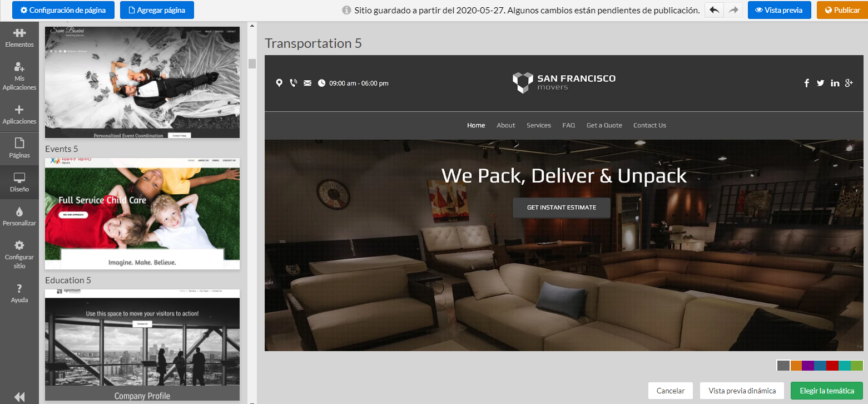Select Get a Quote in preview navigation
This screenshot has width=868, height=404.
[604, 125]
